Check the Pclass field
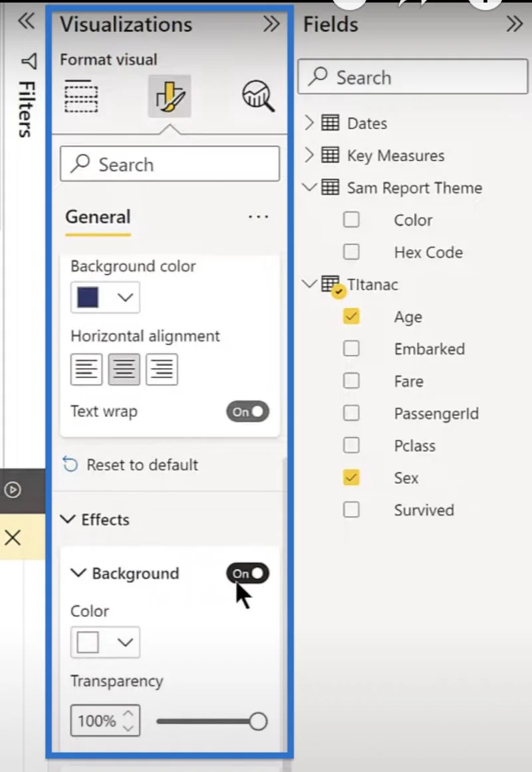Image resolution: width=532 pixels, height=772 pixels. point(351,445)
